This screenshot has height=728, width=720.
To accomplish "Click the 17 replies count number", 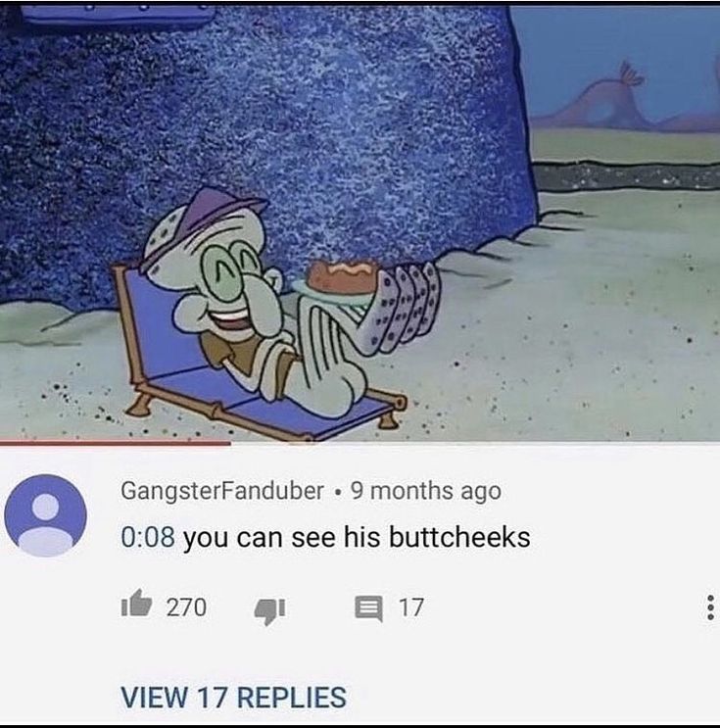I will tap(411, 607).
